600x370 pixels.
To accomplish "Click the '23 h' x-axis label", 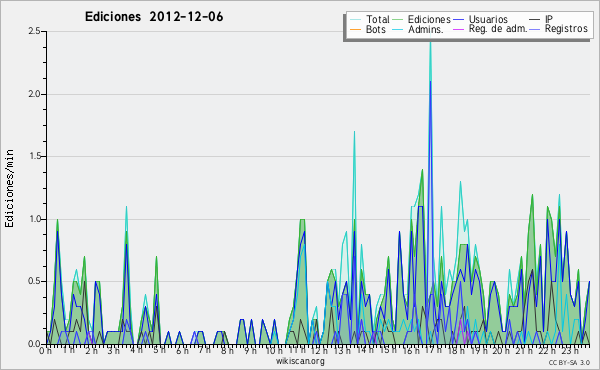I will tap(570, 350).
